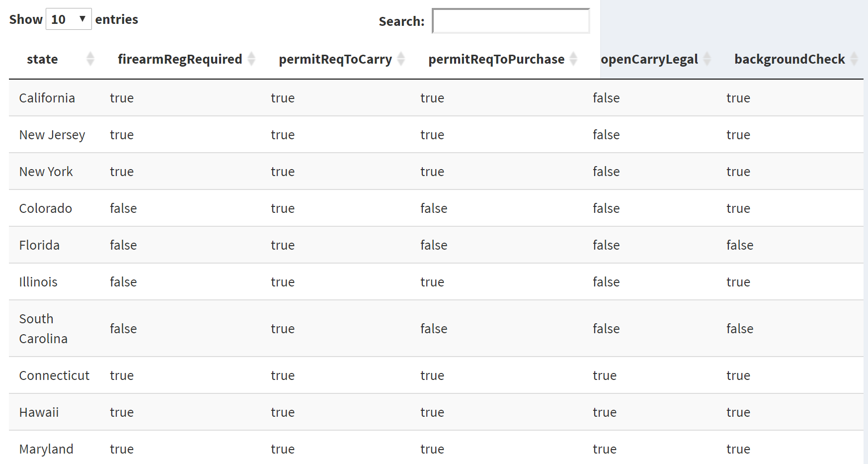Sort by backgroundCheck header label
This screenshot has width=868, height=464.
click(x=789, y=60)
